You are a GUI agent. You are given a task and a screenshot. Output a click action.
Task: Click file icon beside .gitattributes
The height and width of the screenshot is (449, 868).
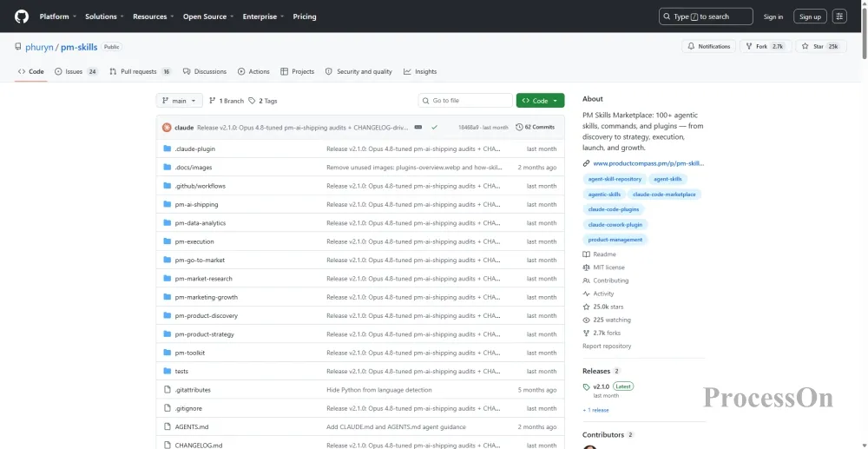(168, 390)
